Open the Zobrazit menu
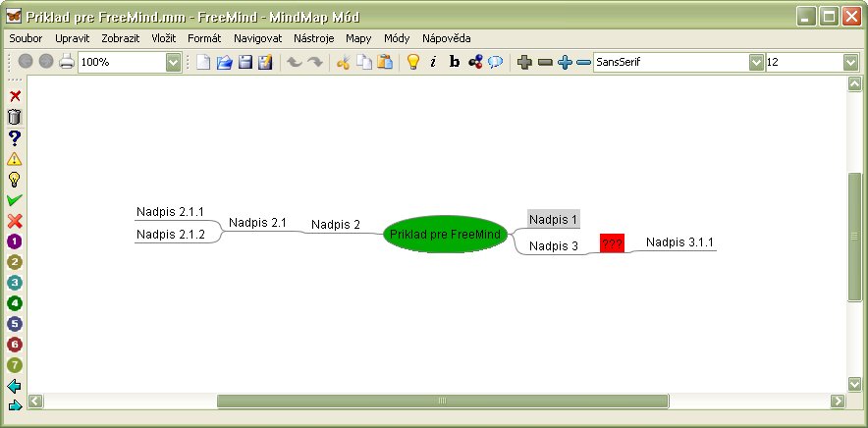868x428 pixels. coord(120,38)
